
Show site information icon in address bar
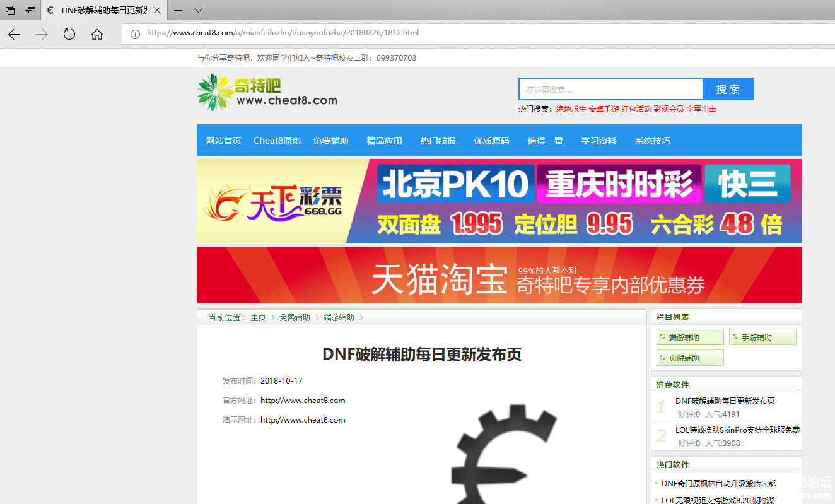135,33
